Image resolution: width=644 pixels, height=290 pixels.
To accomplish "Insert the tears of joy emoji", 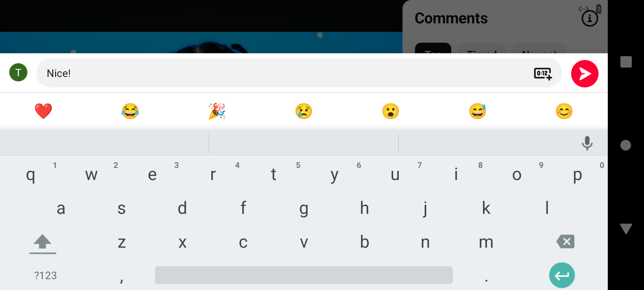I will (130, 111).
